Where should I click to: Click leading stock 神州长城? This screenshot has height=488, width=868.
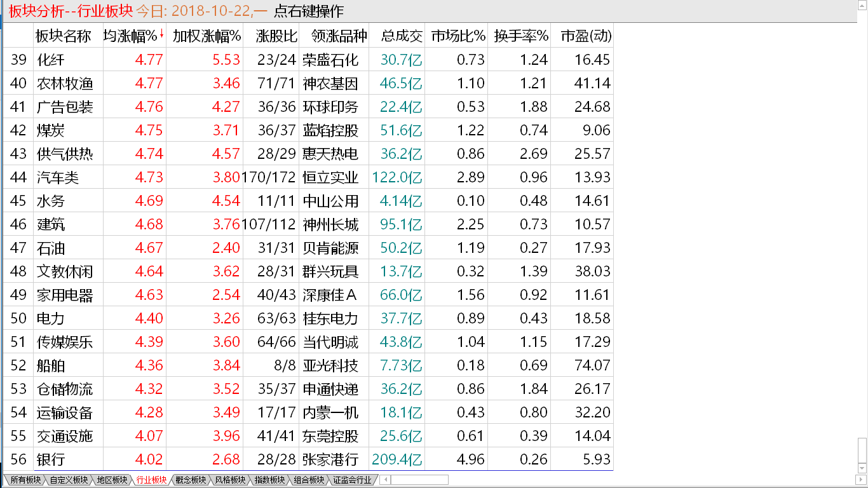point(330,224)
